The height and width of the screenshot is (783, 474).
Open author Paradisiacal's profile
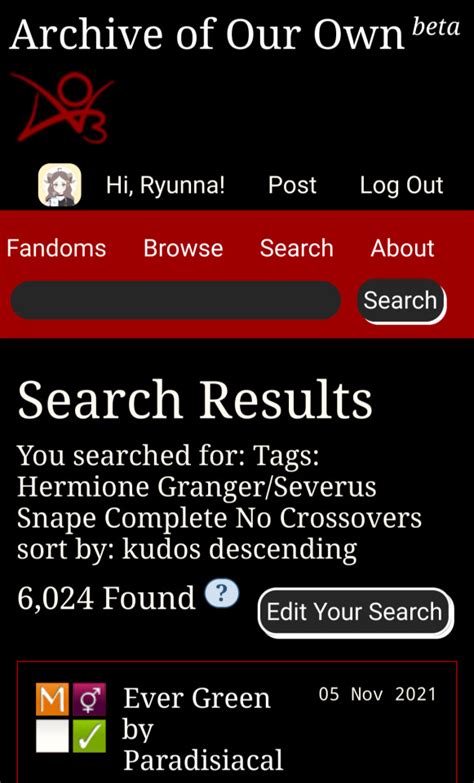(203, 760)
